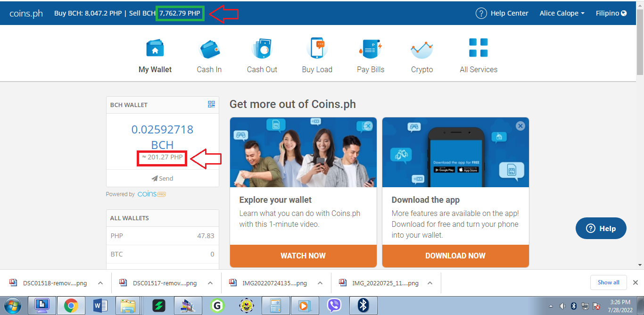
Task: Open Google Chrome from the taskbar
Action: (71, 306)
